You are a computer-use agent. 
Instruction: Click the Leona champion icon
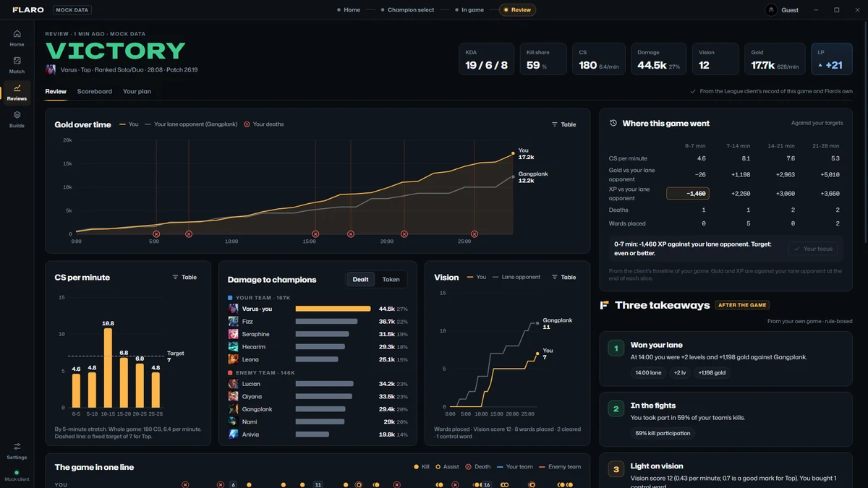[x=233, y=359]
